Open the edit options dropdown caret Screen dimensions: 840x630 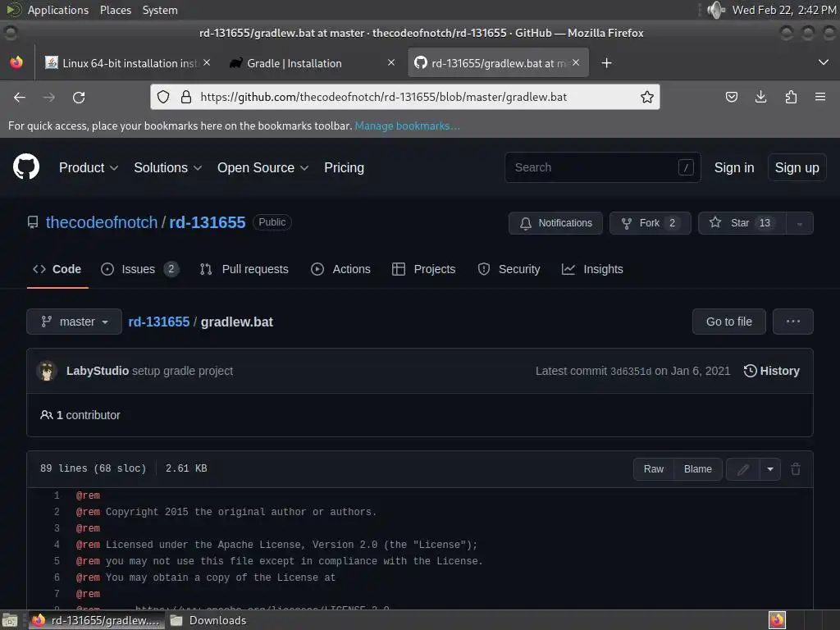(769, 469)
